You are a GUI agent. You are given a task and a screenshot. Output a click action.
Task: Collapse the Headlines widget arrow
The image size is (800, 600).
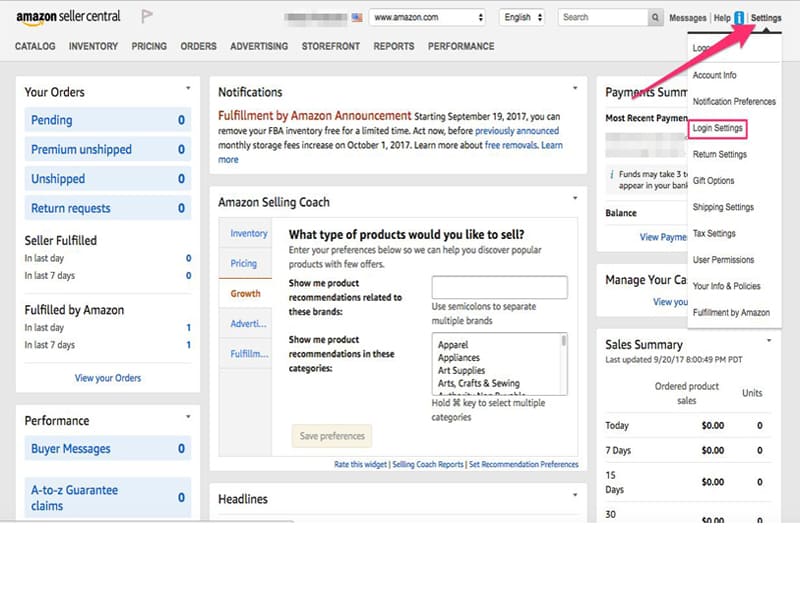(x=575, y=495)
